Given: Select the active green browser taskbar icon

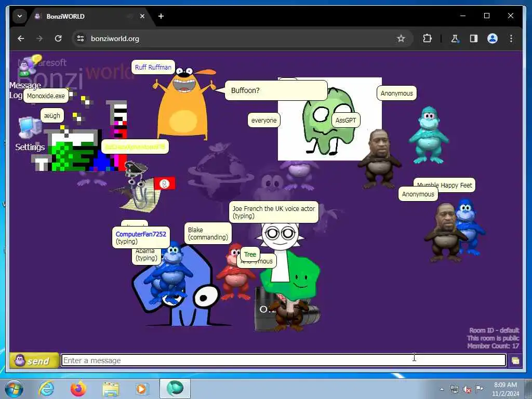Looking at the screenshot, I should 175,389.
